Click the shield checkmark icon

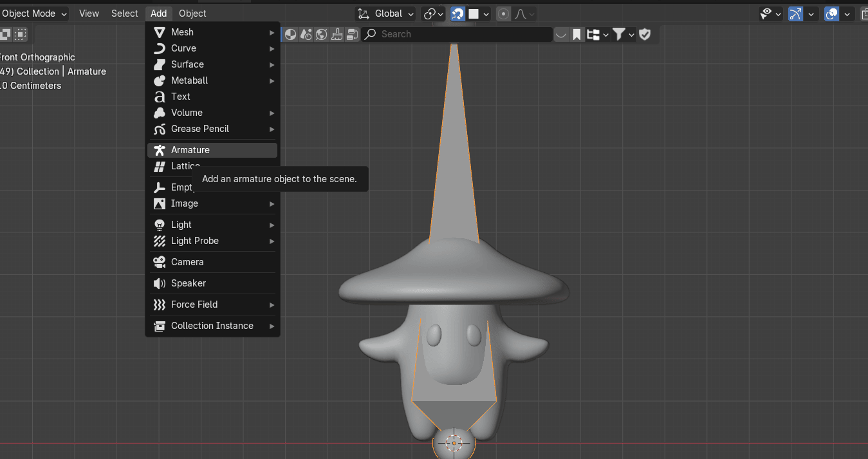(645, 34)
